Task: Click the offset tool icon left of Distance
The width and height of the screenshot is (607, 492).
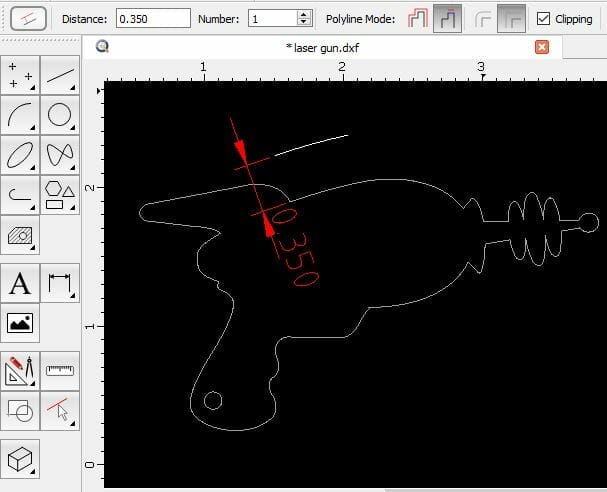Action: pyautogui.click(x=29, y=19)
